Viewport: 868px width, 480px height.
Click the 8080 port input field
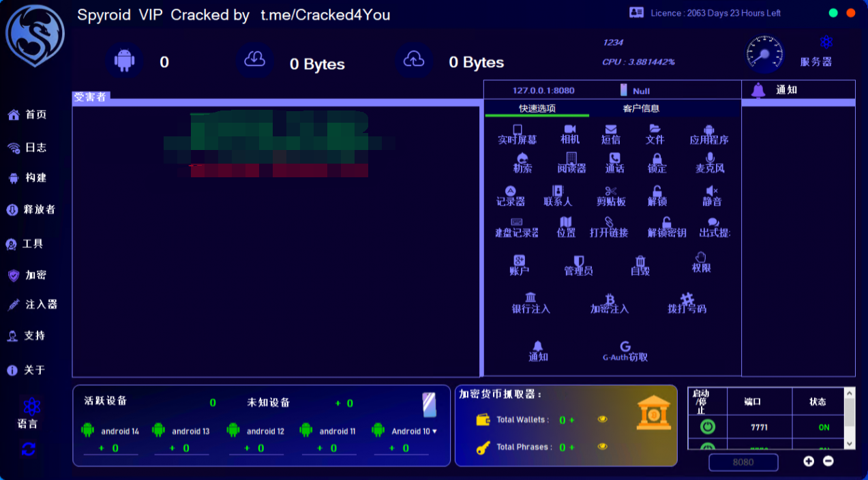click(743, 462)
